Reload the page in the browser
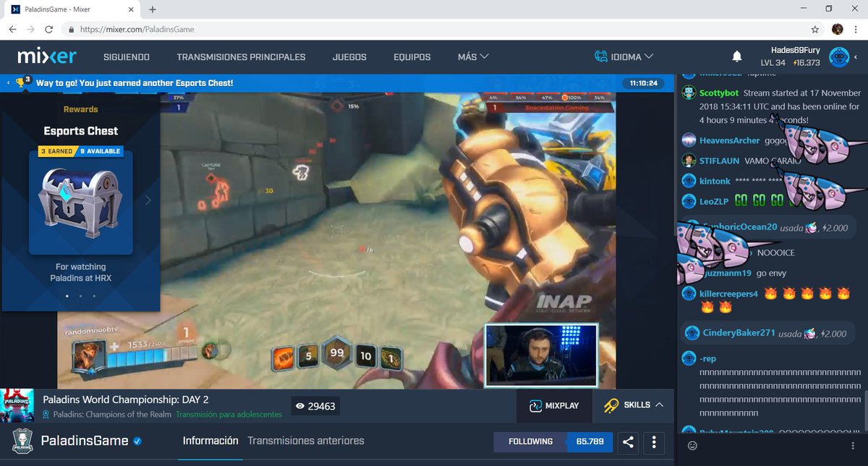The image size is (868, 466). [48, 30]
